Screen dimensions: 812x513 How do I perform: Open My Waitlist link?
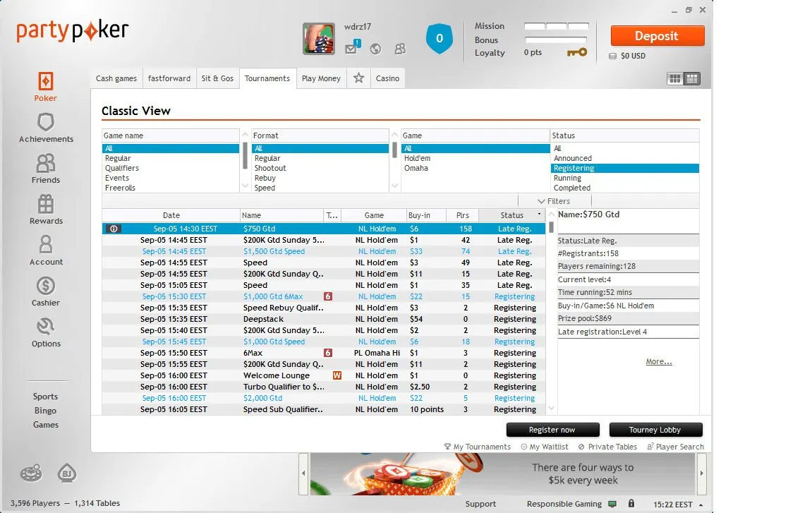coord(544,447)
